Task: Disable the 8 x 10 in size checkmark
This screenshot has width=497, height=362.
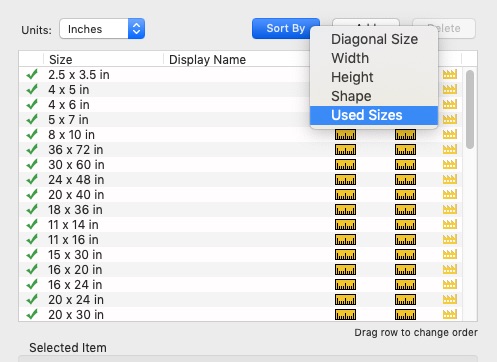Action: pyautogui.click(x=32, y=134)
